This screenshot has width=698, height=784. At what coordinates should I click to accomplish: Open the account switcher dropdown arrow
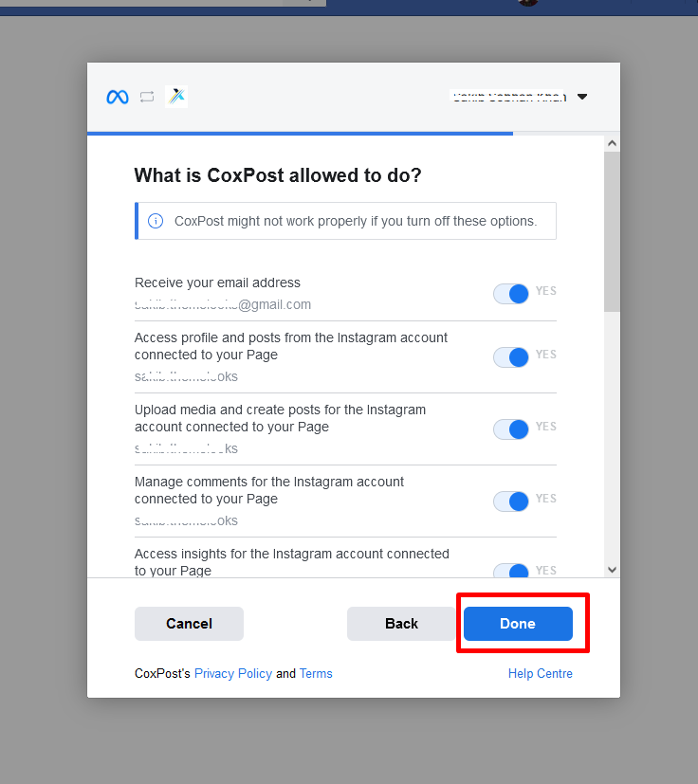pos(582,97)
